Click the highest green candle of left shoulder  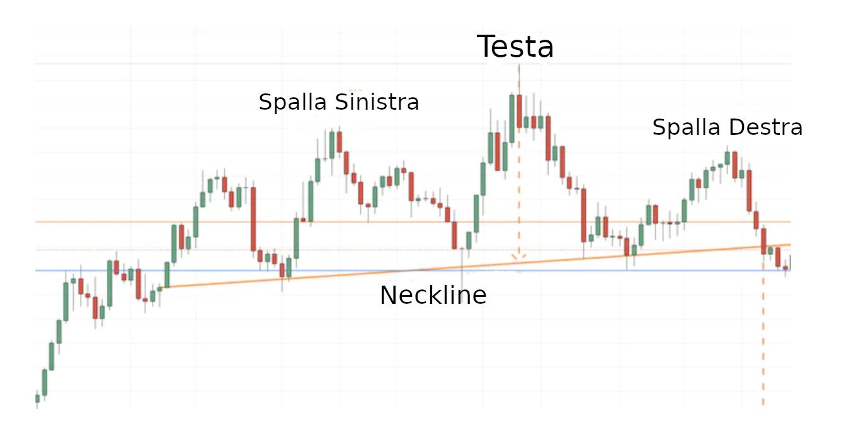332,144
